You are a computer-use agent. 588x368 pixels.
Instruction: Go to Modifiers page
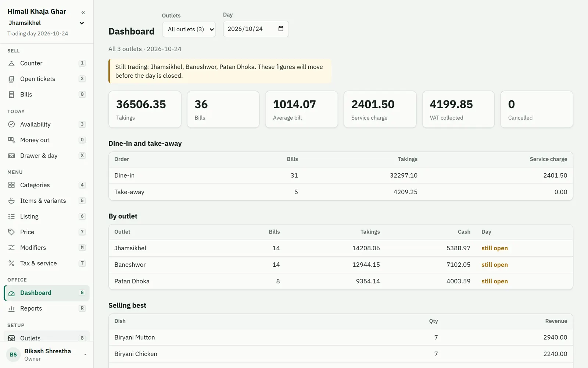[47, 248]
